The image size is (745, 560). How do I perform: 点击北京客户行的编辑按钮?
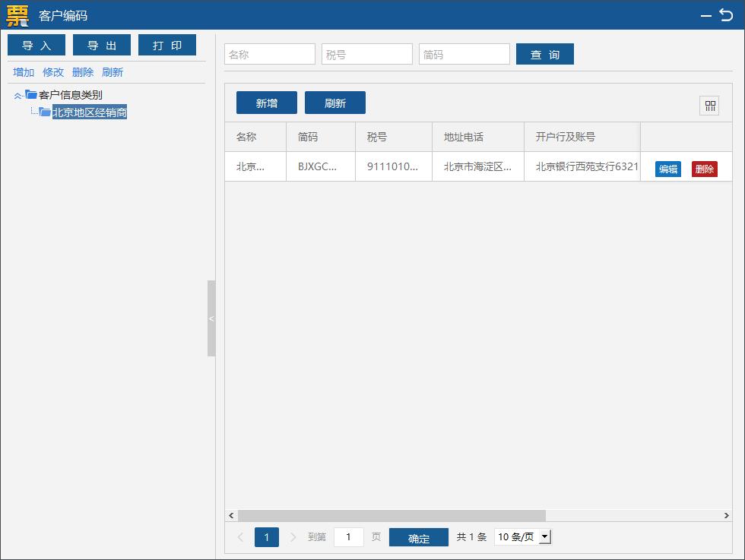(x=668, y=169)
